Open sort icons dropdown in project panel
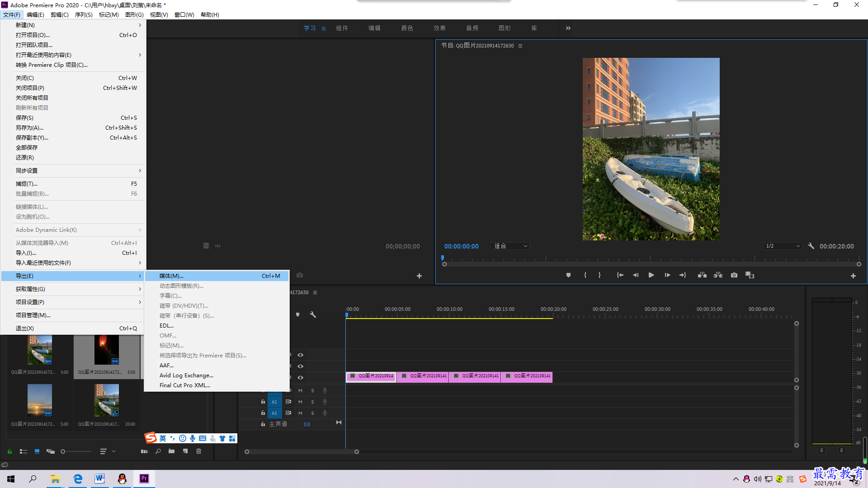The height and width of the screenshot is (488, 868). tap(107, 451)
